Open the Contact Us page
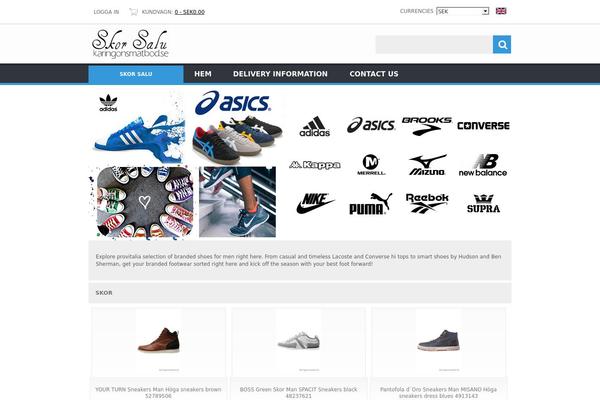This screenshot has height=400, width=600. pos(374,74)
